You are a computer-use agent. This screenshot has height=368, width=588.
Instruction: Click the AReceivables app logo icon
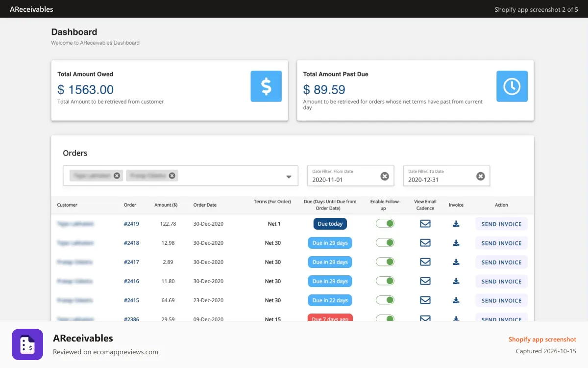27,344
